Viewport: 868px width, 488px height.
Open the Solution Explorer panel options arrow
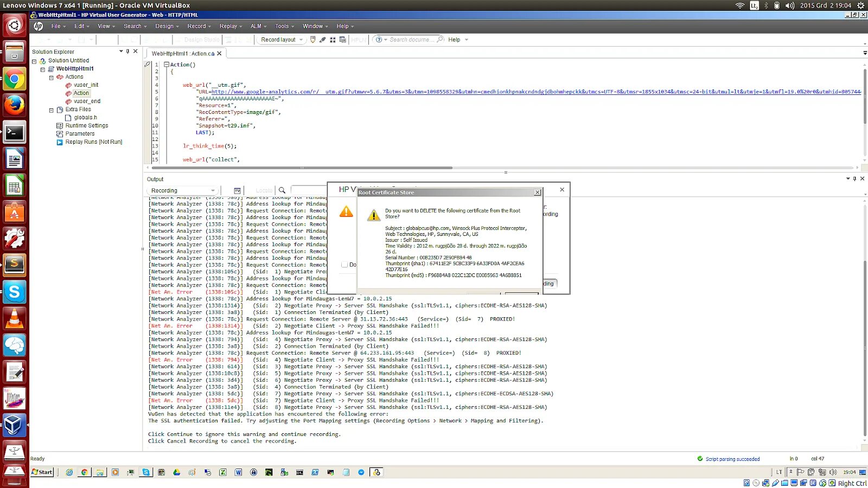[121, 52]
